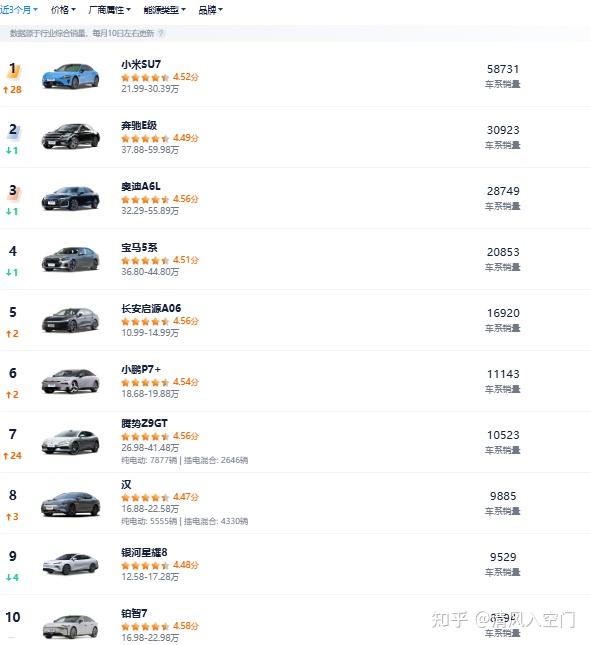Image resolution: width=591 pixels, height=645 pixels.
Task: Open the 厂商属性 manufacturer filter dropdown
Action: (x=109, y=10)
